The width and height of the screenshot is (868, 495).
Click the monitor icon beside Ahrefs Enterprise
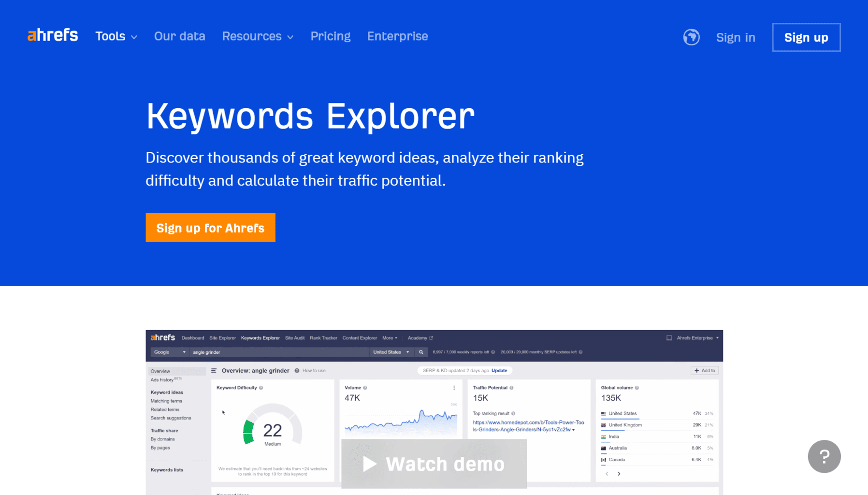(669, 338)
